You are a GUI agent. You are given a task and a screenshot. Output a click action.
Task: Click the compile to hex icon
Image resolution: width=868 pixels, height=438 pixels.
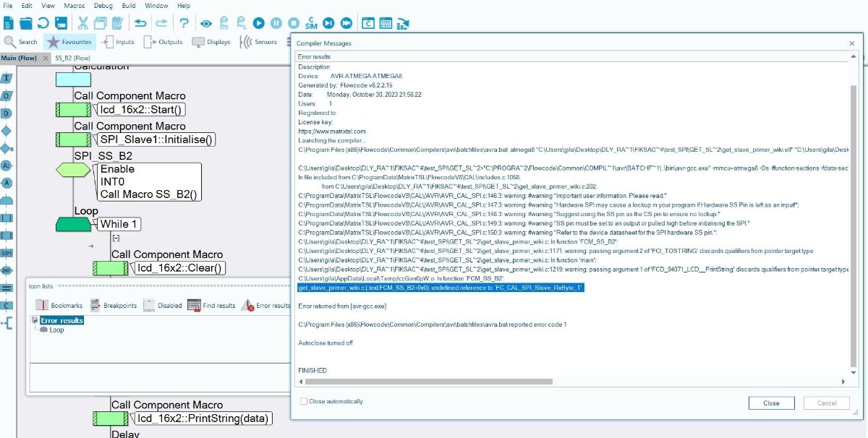click(386, 23)
